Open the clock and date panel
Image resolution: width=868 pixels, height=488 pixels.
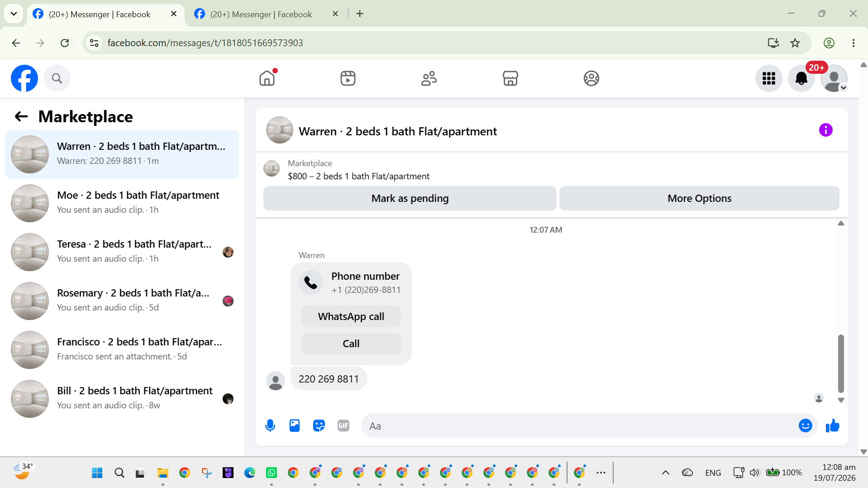(x=835, y=473)
